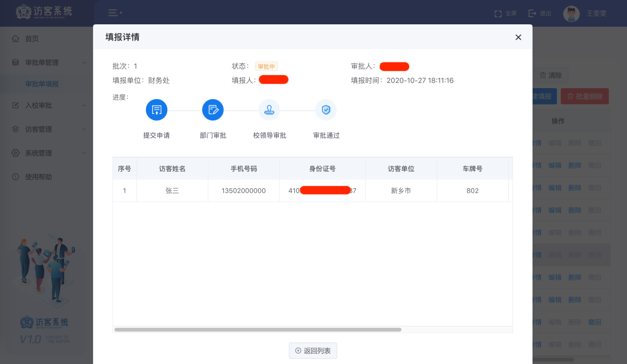This screenshot has height=364, width=627.
Task: Click the red 批量删除 button
Action: (x=584, y=96)
